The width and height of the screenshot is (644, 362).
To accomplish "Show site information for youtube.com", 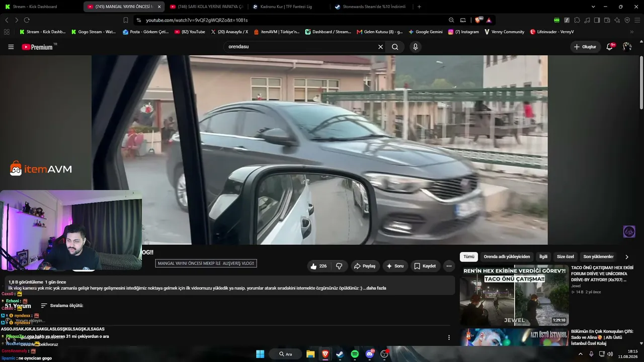I will [138, 20].
